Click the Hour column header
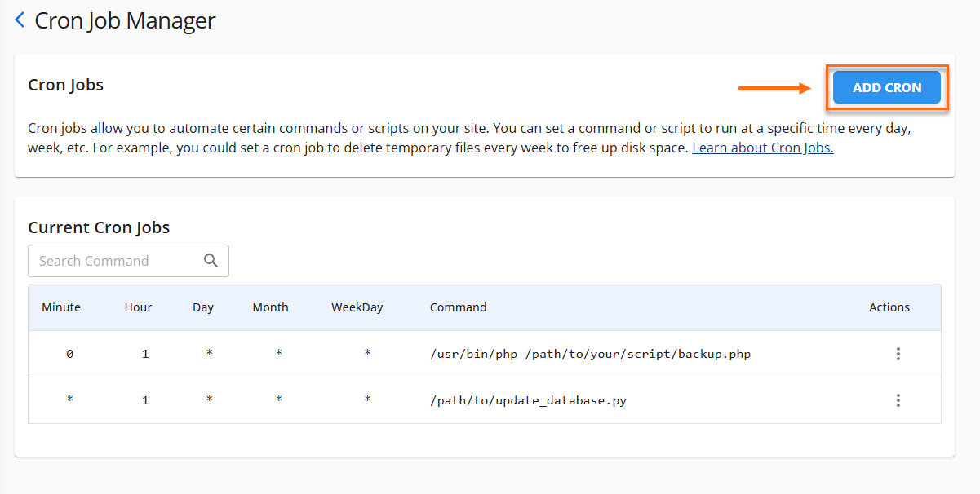 tap(138, 307)
